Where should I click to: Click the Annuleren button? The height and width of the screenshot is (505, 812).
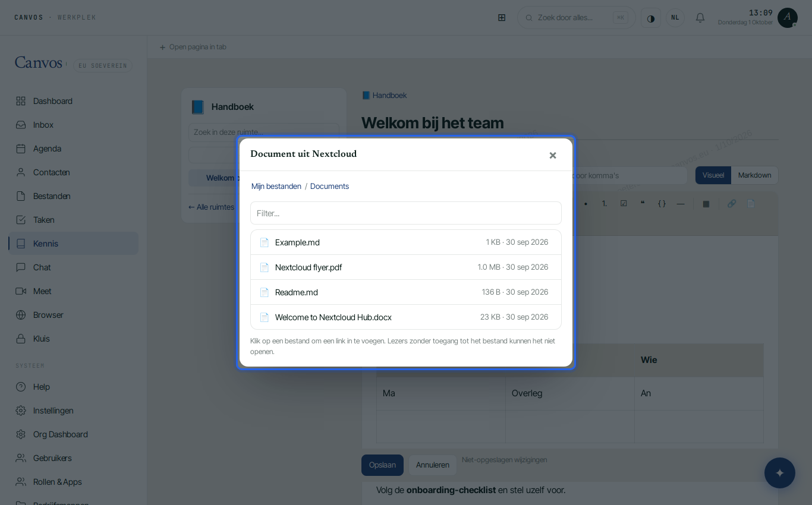click(x=433, y=465)
